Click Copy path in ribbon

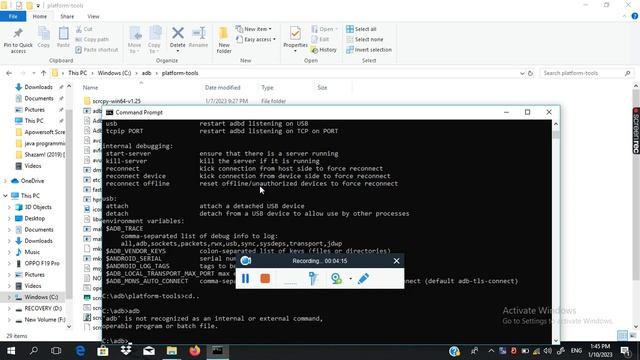pyautogui.click(x=92, y=40)
